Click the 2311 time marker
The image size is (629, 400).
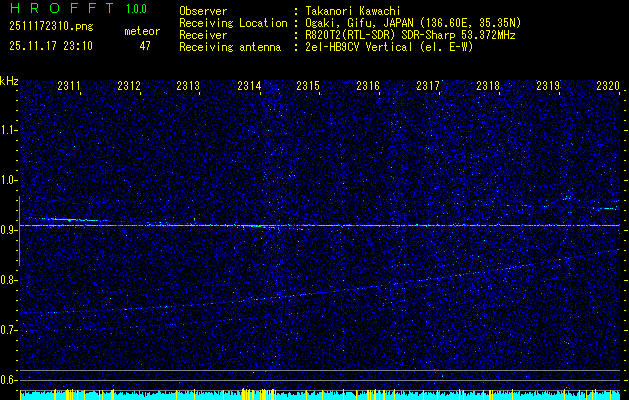pyautogui.click(x=69, y=87)
